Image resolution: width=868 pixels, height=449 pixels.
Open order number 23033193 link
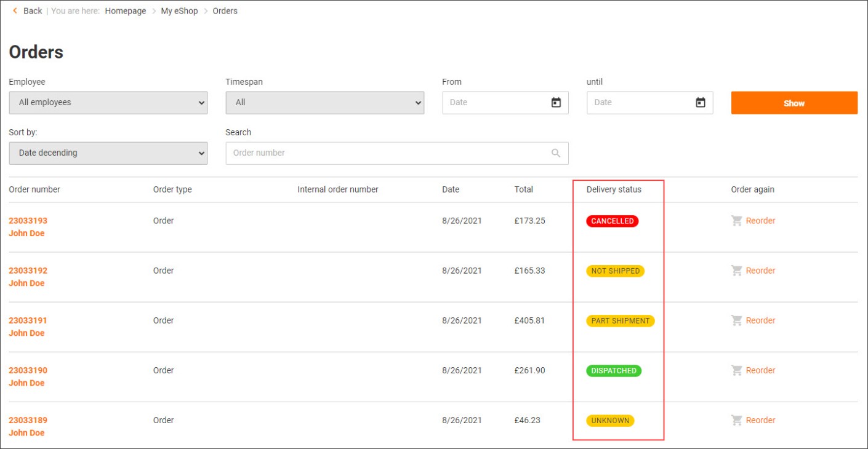tap(28, 221)
